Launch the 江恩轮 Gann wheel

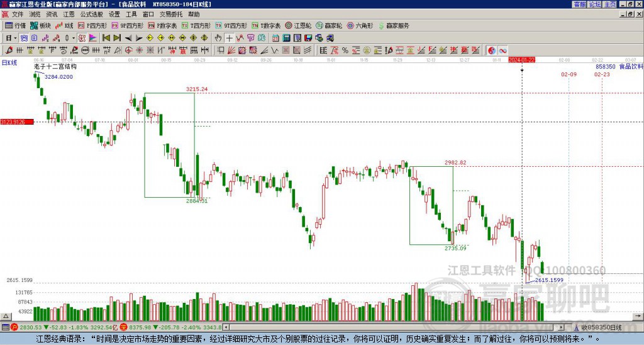(298, 25)
